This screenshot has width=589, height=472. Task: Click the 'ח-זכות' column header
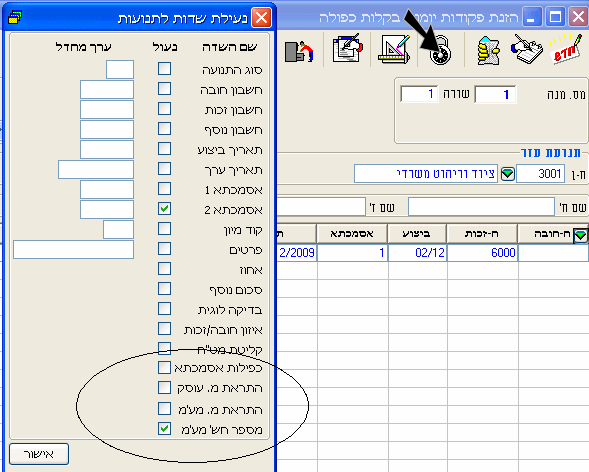[483, 234]
